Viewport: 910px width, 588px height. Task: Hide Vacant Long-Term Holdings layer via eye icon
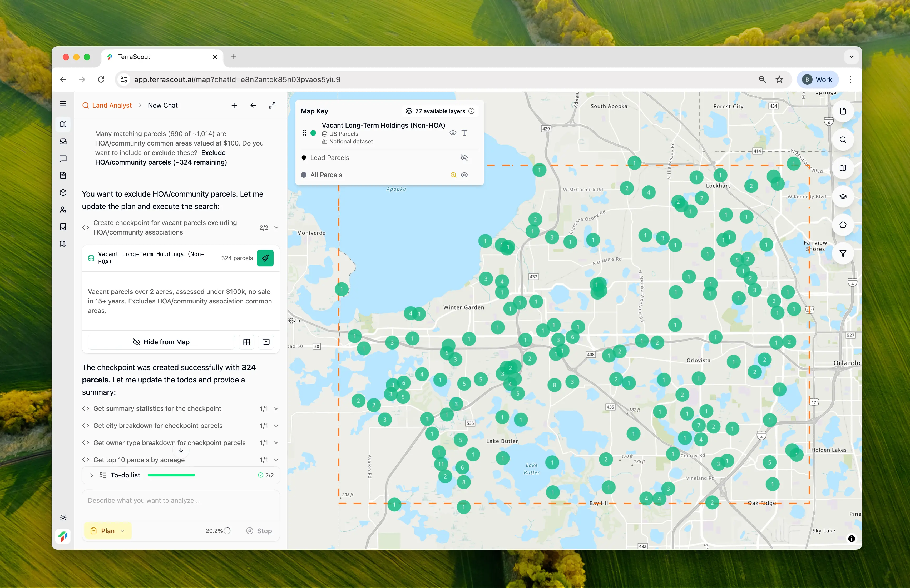pyautogui.click(x=453, y=133)
